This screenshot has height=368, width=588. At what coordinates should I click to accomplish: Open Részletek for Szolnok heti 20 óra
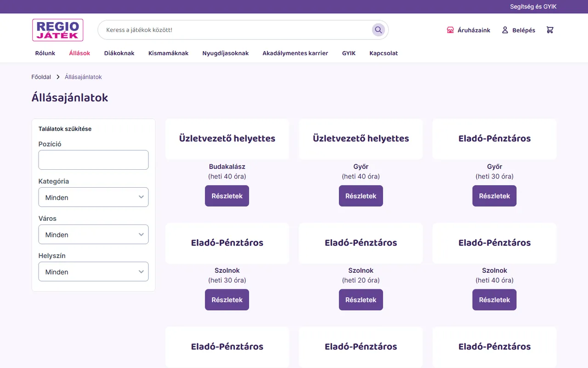pos(361,300)
